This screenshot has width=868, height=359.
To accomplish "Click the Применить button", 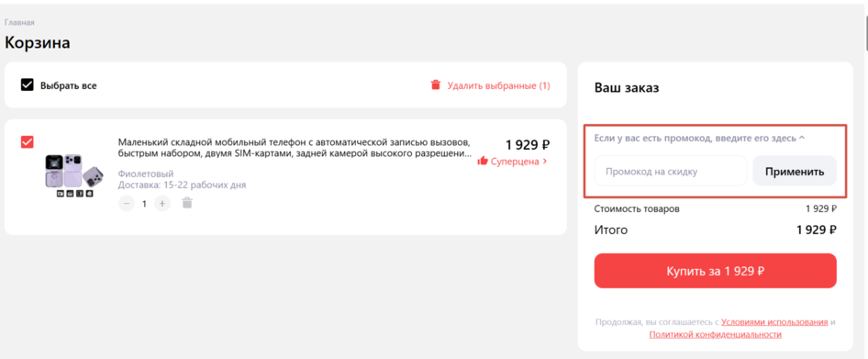I will (x=795, y=171).
